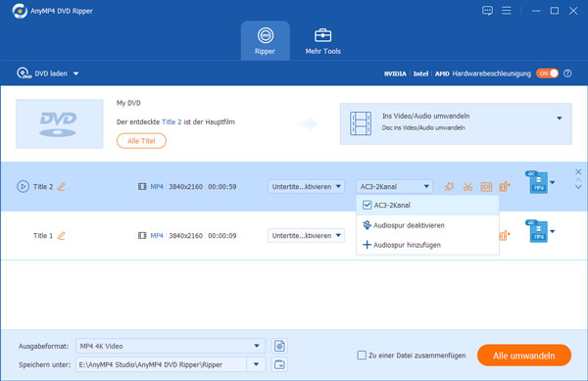Open the hardware acceleration help icon

point(567,73)
